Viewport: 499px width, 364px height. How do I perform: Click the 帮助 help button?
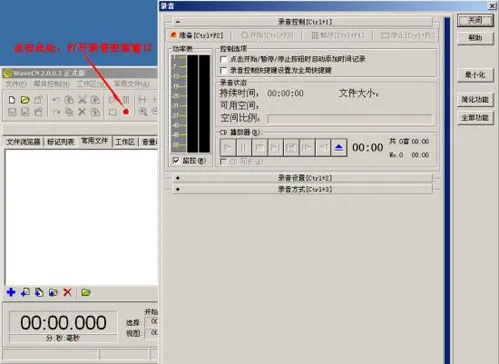[475, 38]
